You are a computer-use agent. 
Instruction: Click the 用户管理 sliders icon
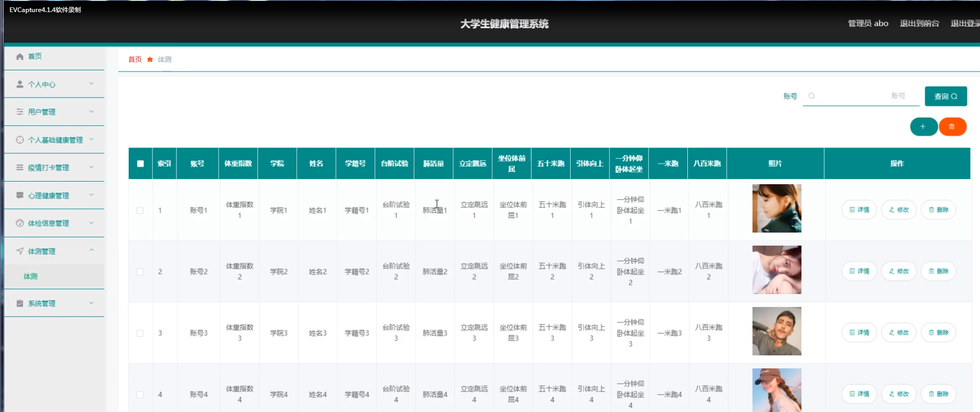pos(20,112)
